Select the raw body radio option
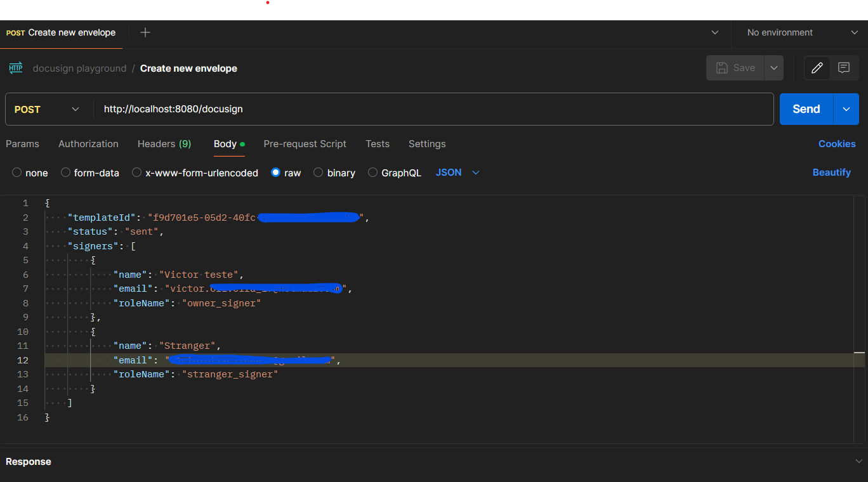Image resolution: width=868 pixels, height=482 pixels. (275, 173)
